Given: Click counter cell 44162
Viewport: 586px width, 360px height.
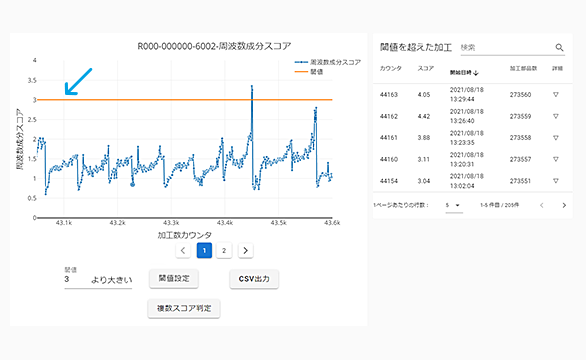Looking at the screenshot, I should [x=389, y=116].
